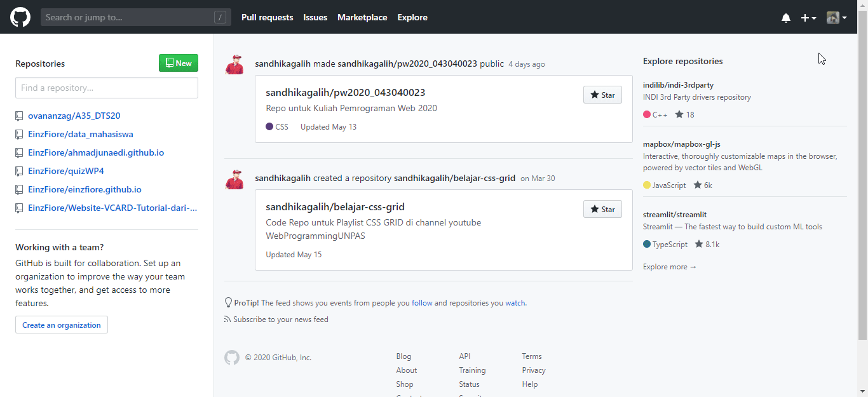
Task: Open sandhikagalih profile from pw2020 event line
Action: tap(283, 64)
